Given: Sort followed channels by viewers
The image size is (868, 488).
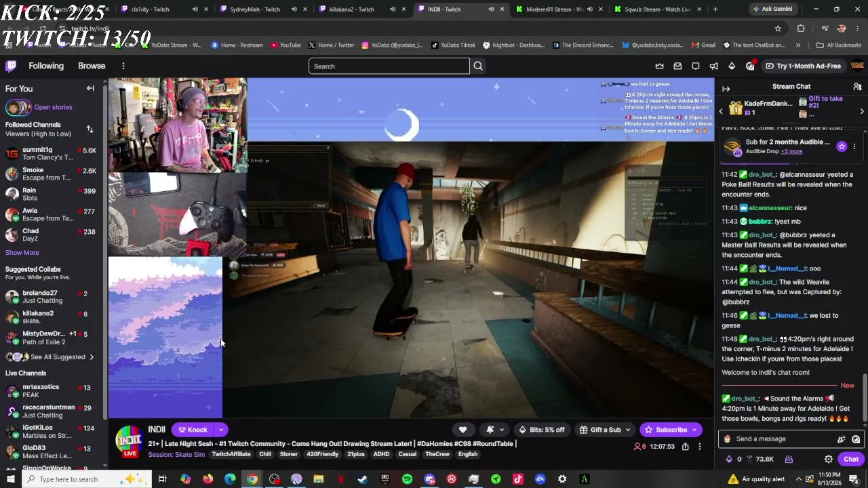Looking at the screenshot, I should pos(90,129).
